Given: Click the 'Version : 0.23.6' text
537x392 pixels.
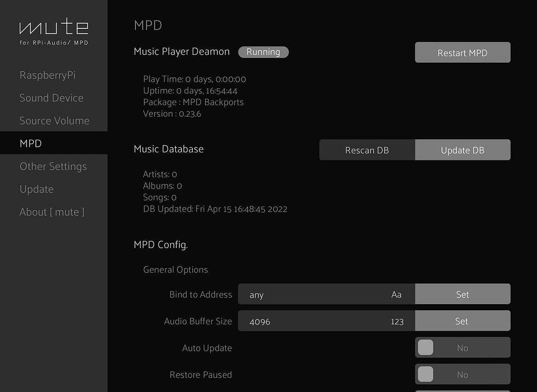Looking at the screenshot, I should click(x=172, y=114).
